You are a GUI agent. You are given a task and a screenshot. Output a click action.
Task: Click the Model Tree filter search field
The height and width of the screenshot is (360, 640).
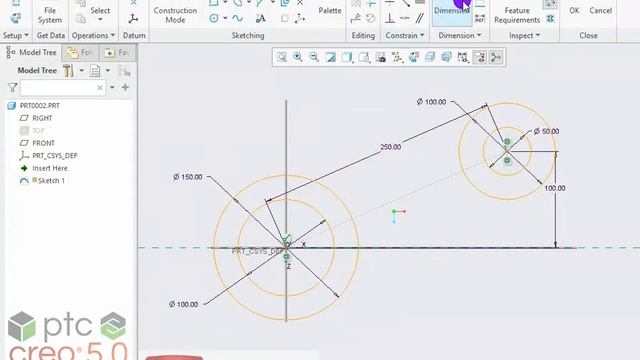click(x=63, y=87)
